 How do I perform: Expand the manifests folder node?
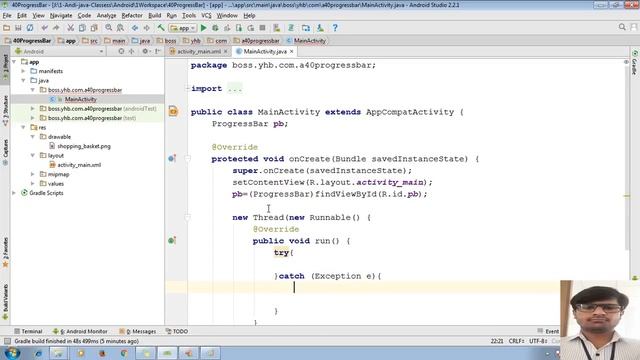23,71
